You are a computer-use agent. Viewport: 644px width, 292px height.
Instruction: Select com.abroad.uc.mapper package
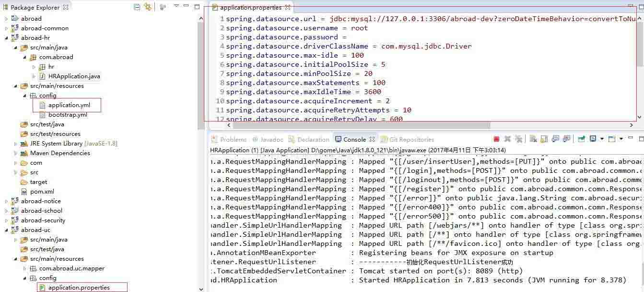[x=72, y=268]
